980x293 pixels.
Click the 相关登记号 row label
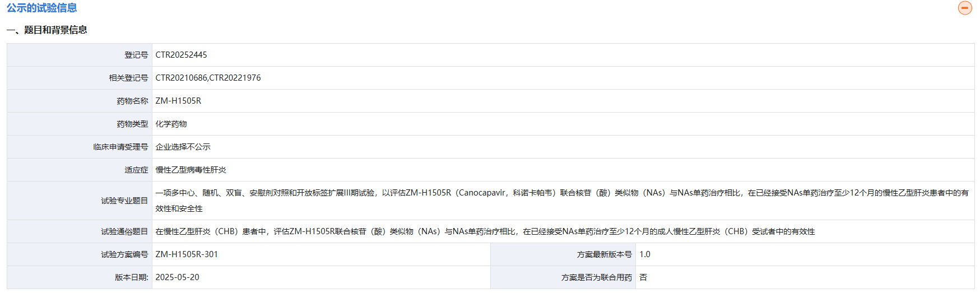tap(128, 78)
